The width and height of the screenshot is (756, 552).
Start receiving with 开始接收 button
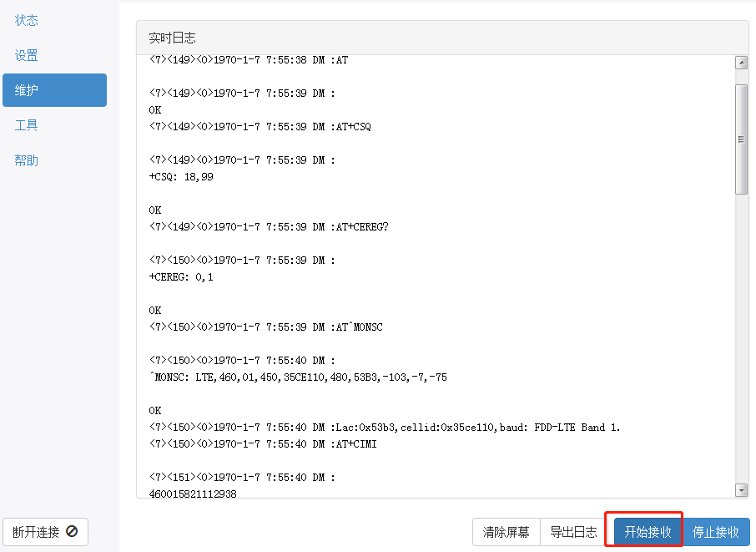(x=648, y=532)
